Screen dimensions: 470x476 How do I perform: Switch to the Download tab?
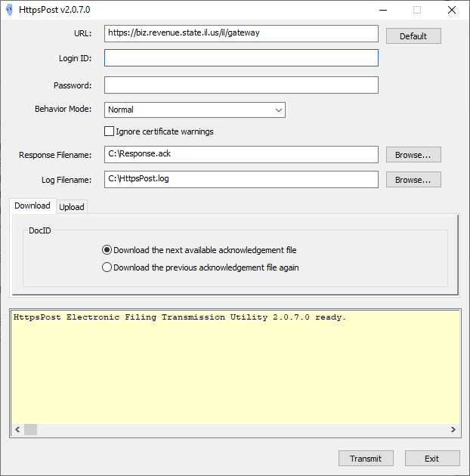pos(32,206)
